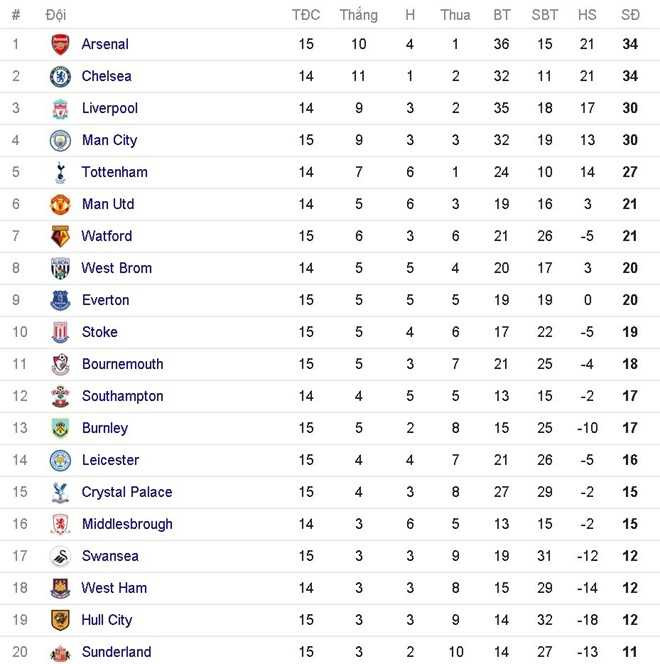Sort by HS goal difference header
This screenshot has width=660, height=664.
tap(587, 15)
